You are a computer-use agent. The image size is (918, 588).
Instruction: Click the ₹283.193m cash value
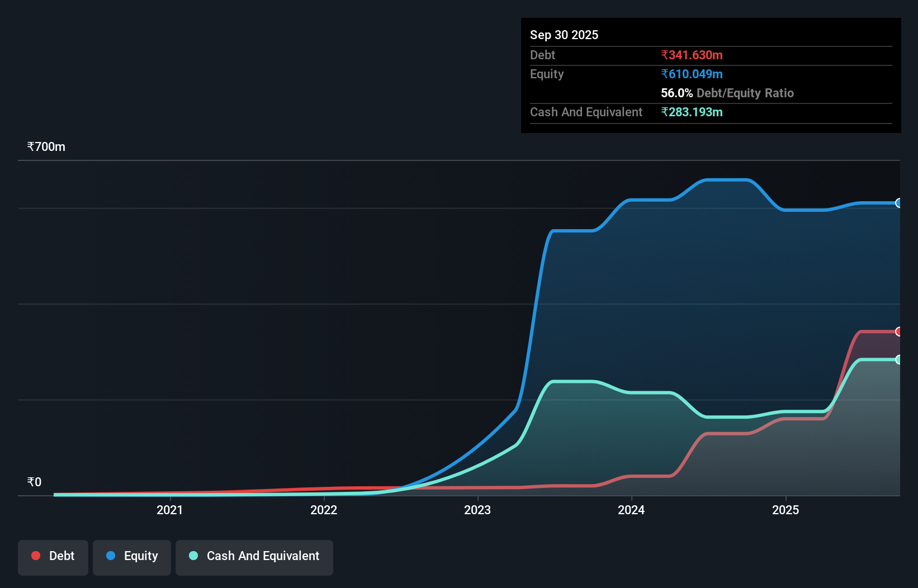click(692, 112)
